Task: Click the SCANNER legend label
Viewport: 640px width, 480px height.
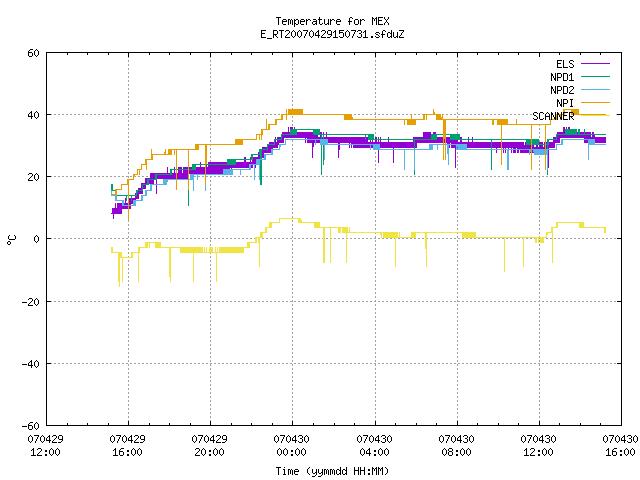Action: (553, 116)
